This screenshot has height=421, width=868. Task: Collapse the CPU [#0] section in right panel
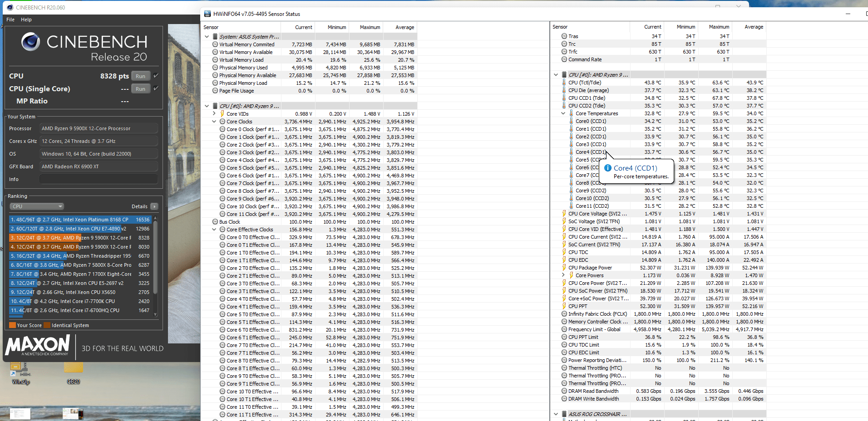(x=556, y=75)
